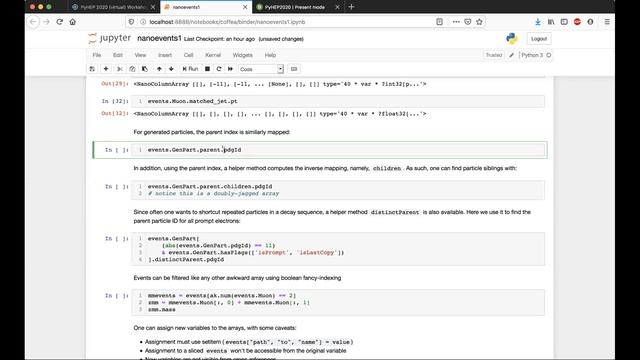Open browser downloads arrow
This screenshot has width=640, height=360.
pos(538,22)
